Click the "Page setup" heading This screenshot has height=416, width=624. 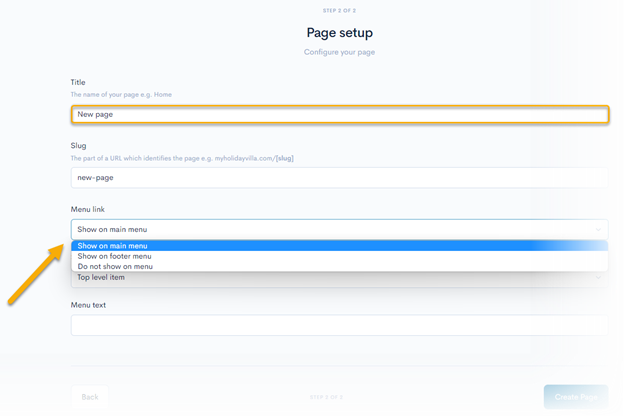(339, 33)
